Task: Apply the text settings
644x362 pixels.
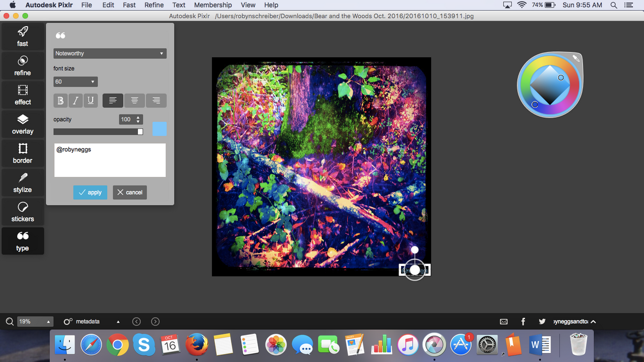Action: tap(90, 193)
